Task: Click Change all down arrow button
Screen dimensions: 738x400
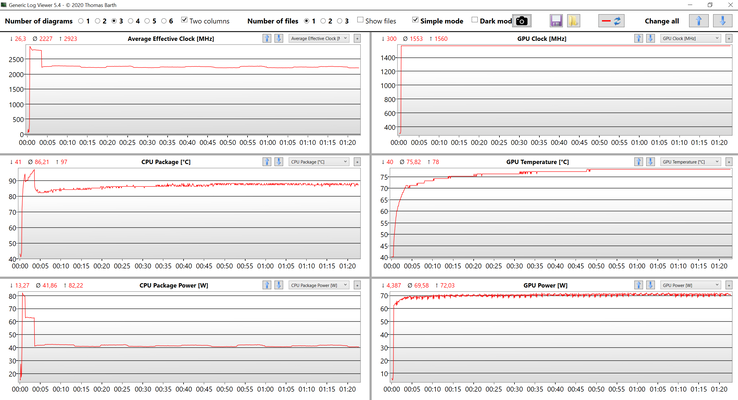Action: click(x=719, y=20)
